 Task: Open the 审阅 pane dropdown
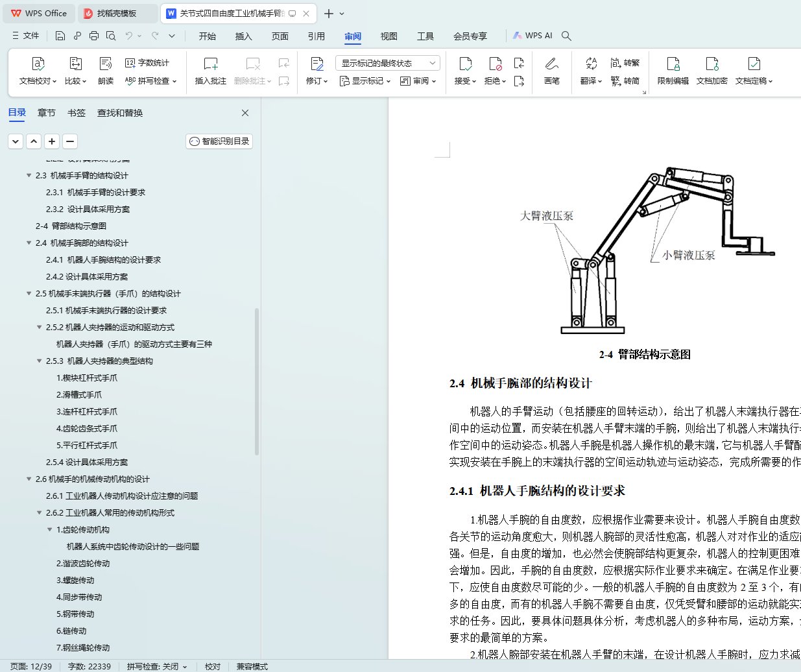click(418, 81)
